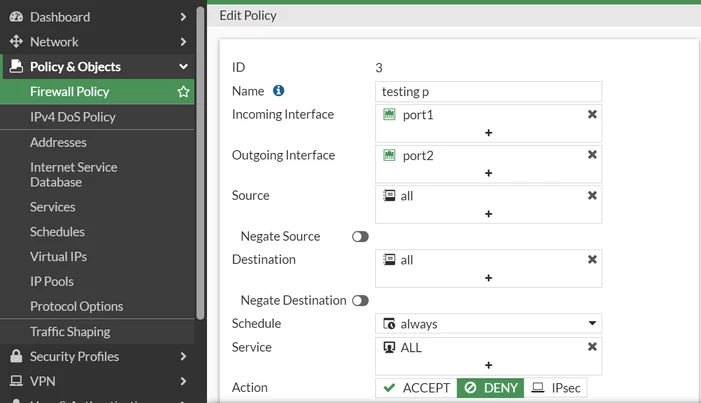Remove the ALL service entry

[x=592, y=347]
